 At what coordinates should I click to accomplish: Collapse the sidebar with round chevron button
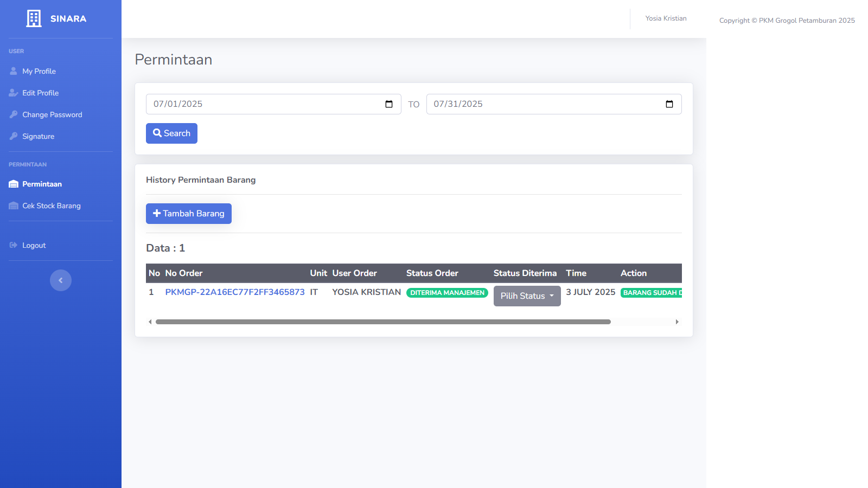61,280
